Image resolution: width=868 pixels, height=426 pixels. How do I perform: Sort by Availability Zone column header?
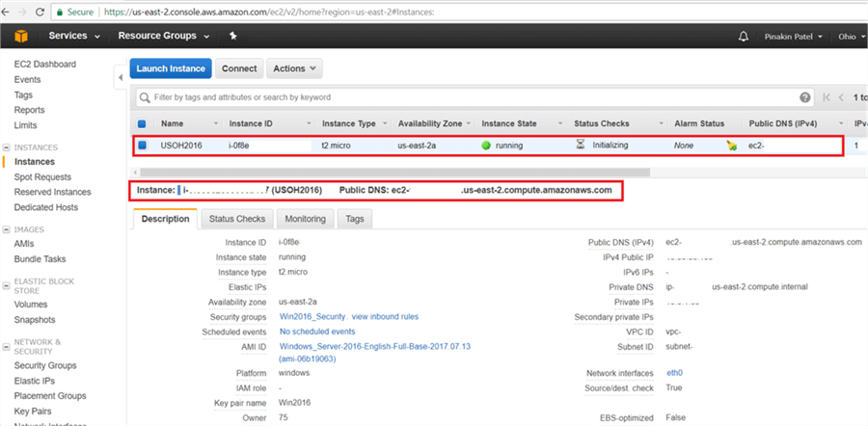429,124
